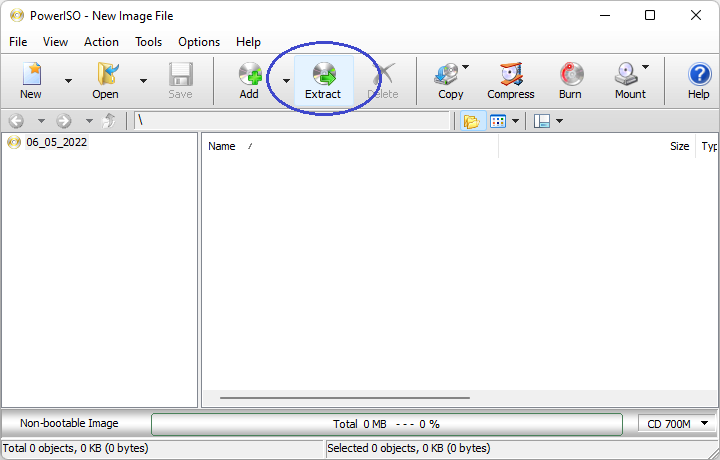Viewport: 720px width, 460px height.
Task: Toggle the folder tree panel button
Action: tap(471, 121)
